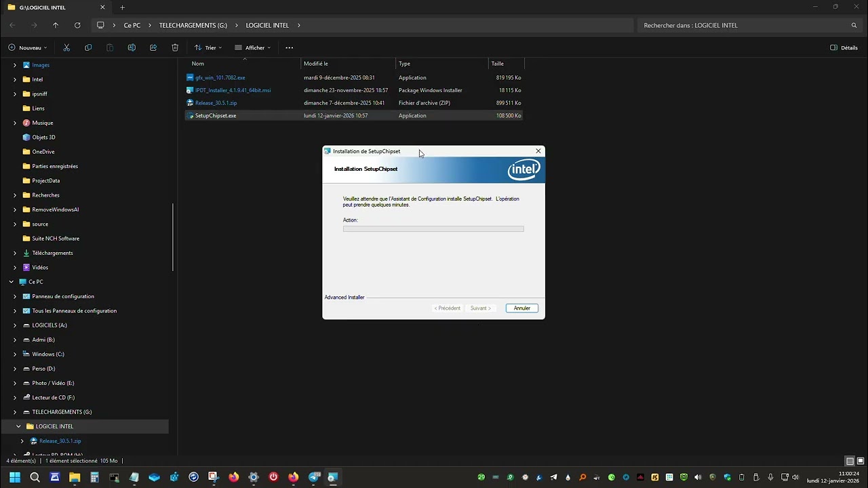Screen dimensions: 868x488
Task: Click the Détails pane button
Action: (x=844, y=47)
